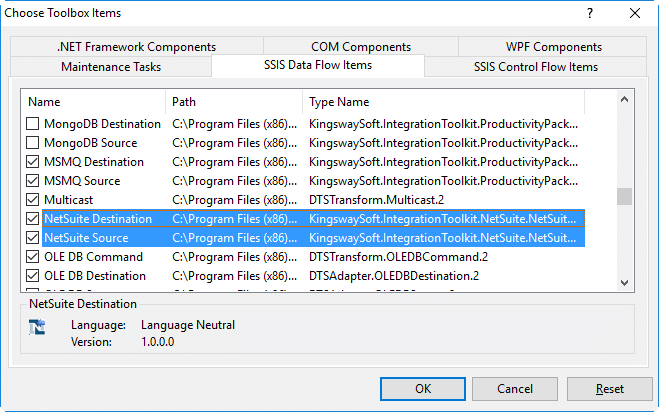Check the MongoDB Source checkbox

point(32,143)
